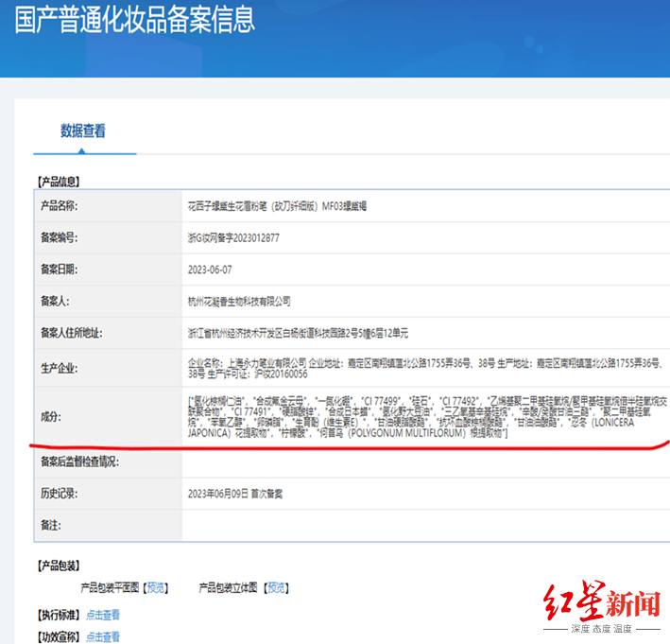The image size is (670, 644).
Task: Click the 产品包装平面图 label
Action: coord(110,588)
